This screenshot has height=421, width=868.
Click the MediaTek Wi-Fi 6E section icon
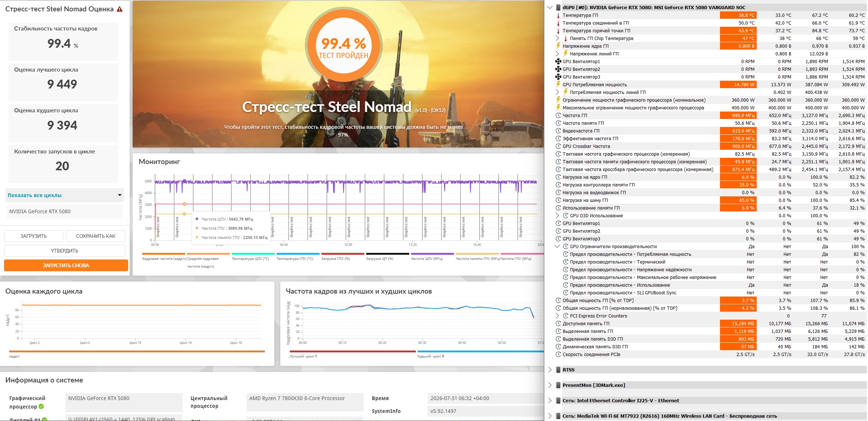pyautogui.click(x=558, y=416)
